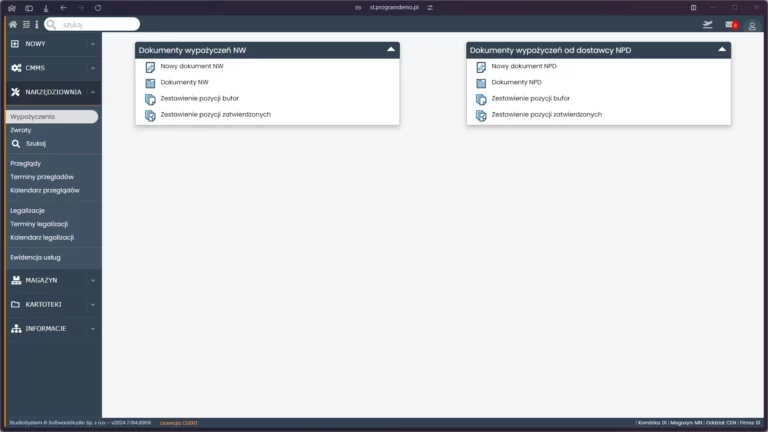Viewport: 768px width, 432px height.
Task: Collapse the Dokumenty wypożyczeń NW panel
Action: (x=390, y=49)
